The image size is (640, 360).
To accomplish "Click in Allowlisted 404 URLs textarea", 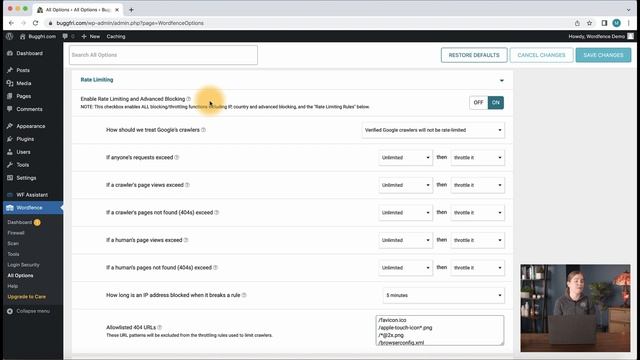I will tap(440, 330).
